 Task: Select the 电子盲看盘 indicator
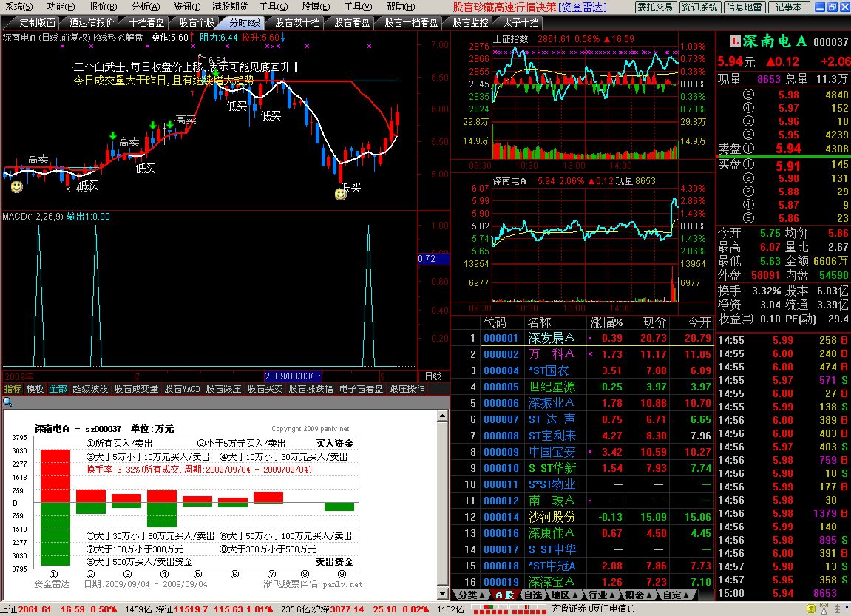click(x=361, y=388)
